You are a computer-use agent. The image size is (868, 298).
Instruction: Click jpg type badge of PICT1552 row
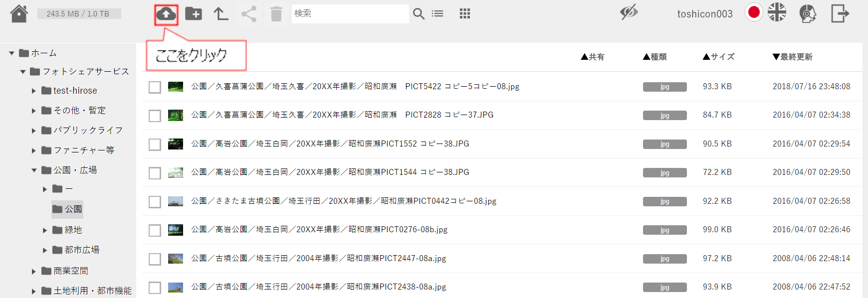coord(664,144)
